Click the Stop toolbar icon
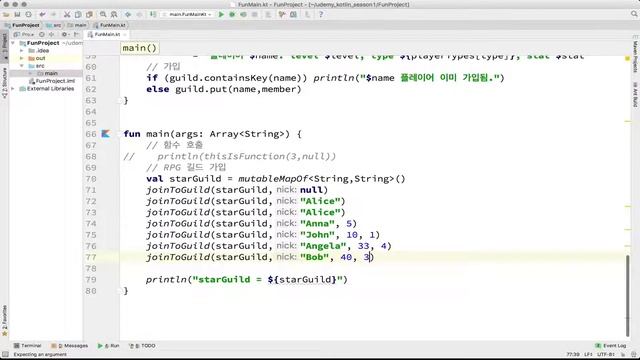The height and width of the screenshot is (360, 640). tap(255, 14)
